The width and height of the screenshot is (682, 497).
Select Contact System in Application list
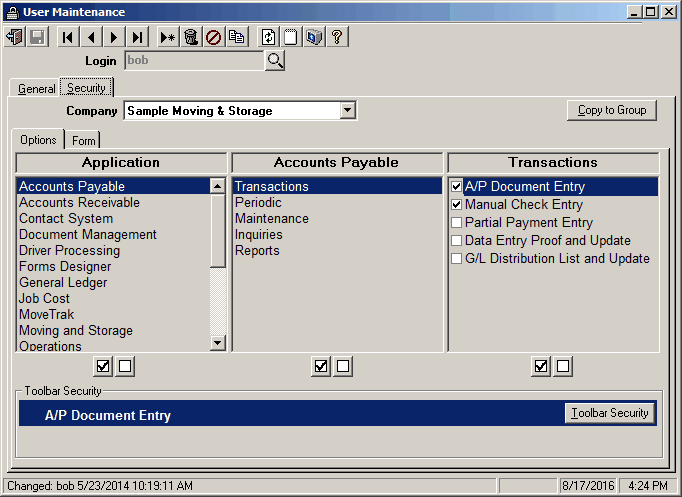114,218
